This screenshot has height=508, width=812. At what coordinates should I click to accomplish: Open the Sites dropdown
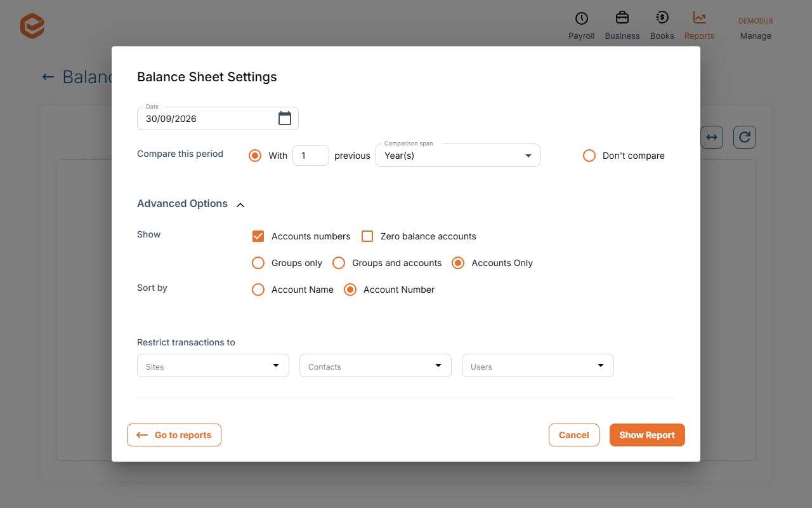[x=213, y=366]
